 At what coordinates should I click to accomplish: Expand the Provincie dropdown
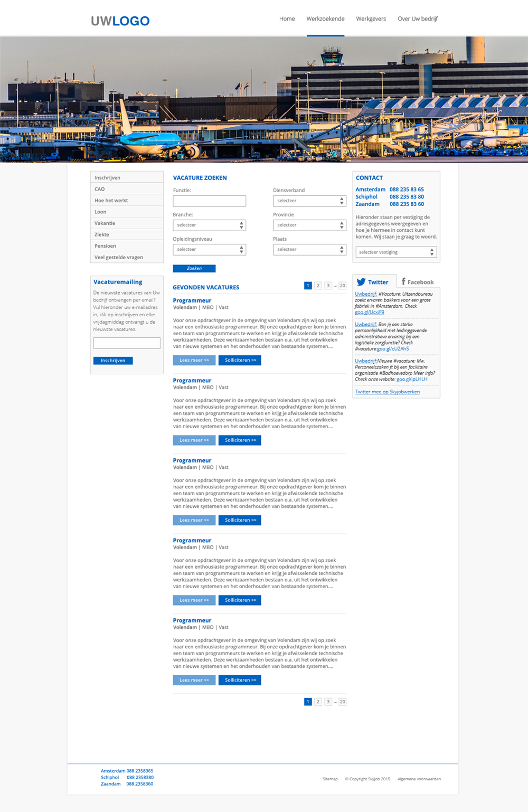tap(309, 225)
